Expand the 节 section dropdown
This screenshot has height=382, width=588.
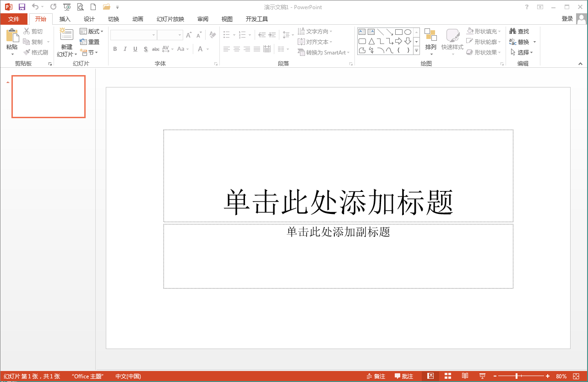[89, 53]
